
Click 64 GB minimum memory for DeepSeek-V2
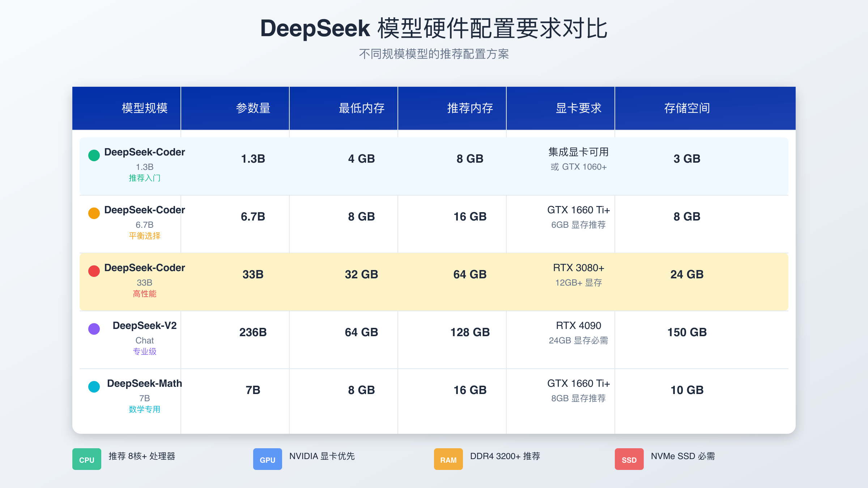tap(362, 332)
